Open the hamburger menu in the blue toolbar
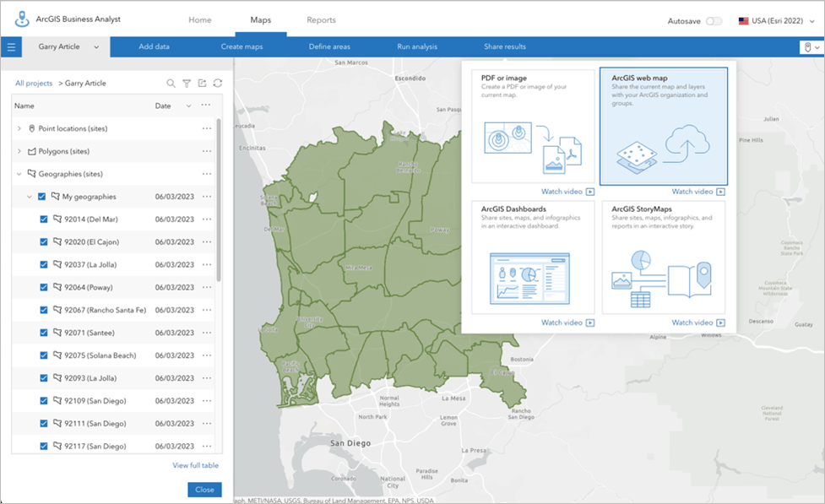This screenshot has width=825, height=504. point(11,46)
